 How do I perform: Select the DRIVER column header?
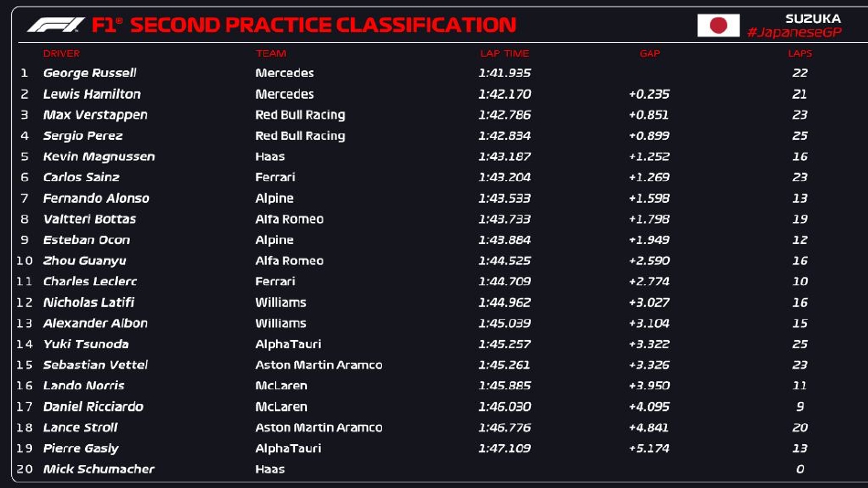pos(61,54)
